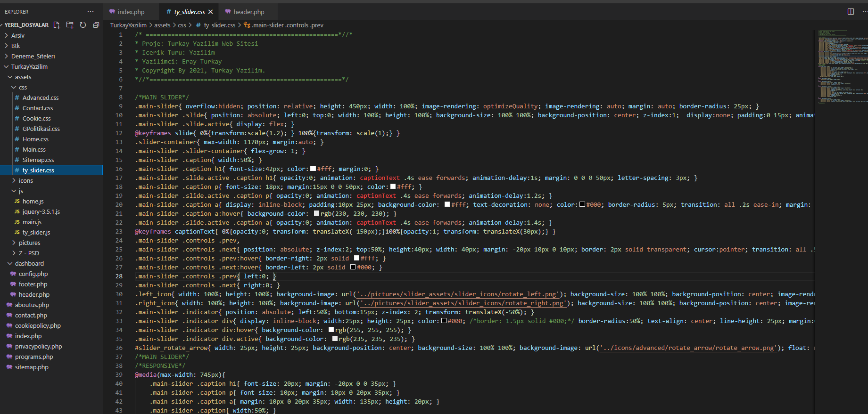Screen dimensions: 868x414
Task: Click the rgb(230, 230, 230) color swatch
Action: pos(316,213)
